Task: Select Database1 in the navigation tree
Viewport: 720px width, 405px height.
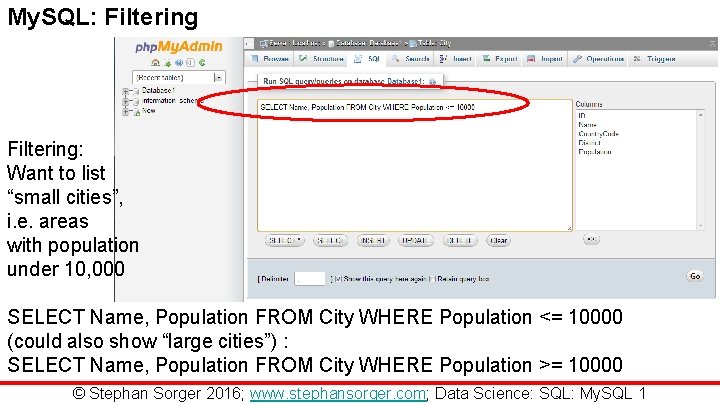Action: pyautogui.click(x=158, y=90)
